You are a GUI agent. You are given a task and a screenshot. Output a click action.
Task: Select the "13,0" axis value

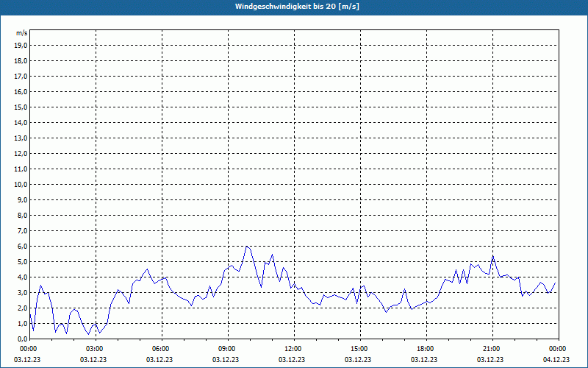coord(21,138)
